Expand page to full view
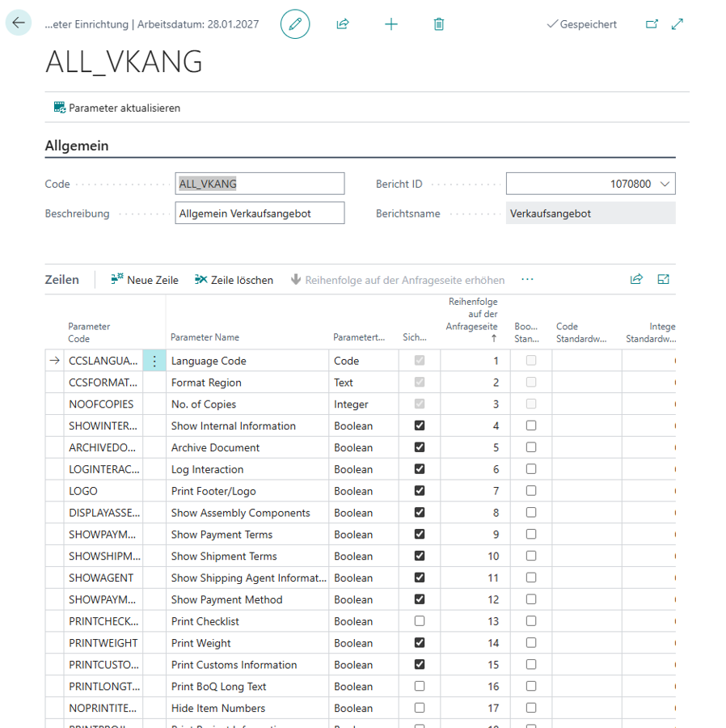This screenshot has width=726, height=728. click(677, 24)
